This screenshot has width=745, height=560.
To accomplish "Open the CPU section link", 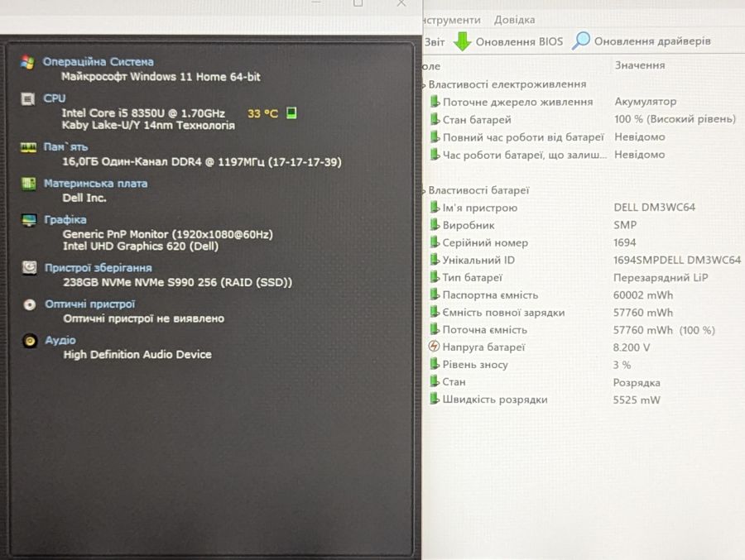I will pyautogui.click(x=55, y=98).
